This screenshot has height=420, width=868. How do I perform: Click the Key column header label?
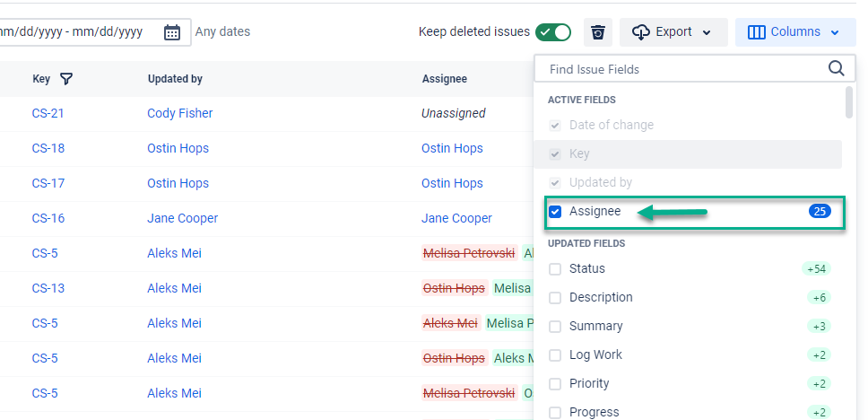click(41, 79)
